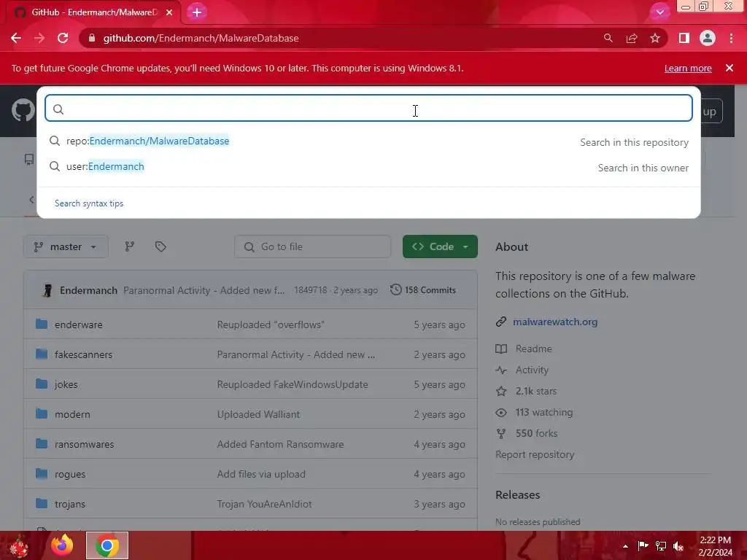Viewport: 747px width, 560px height.
Task: Open commit Added Fantom Ransomware
Action: point(280,444)
